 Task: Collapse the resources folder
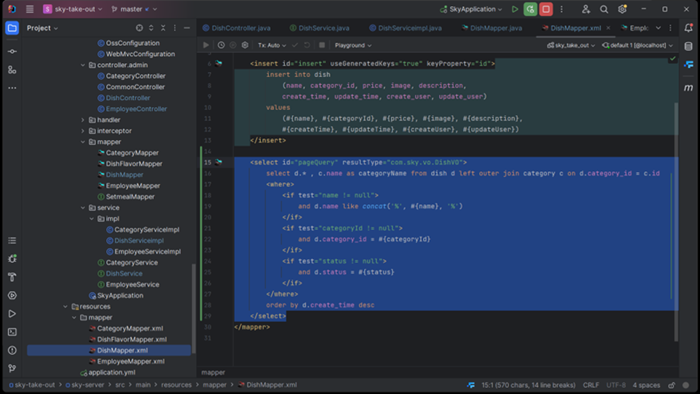pos(65,307)
